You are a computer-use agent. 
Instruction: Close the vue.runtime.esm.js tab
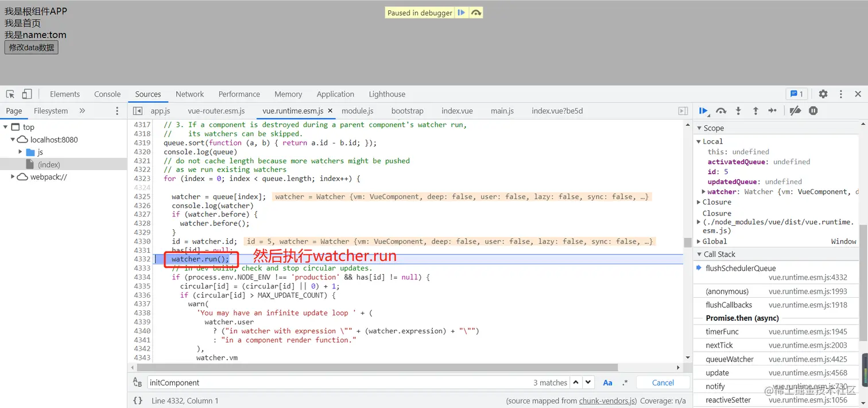pyautogui.click(x=330, y=111)
